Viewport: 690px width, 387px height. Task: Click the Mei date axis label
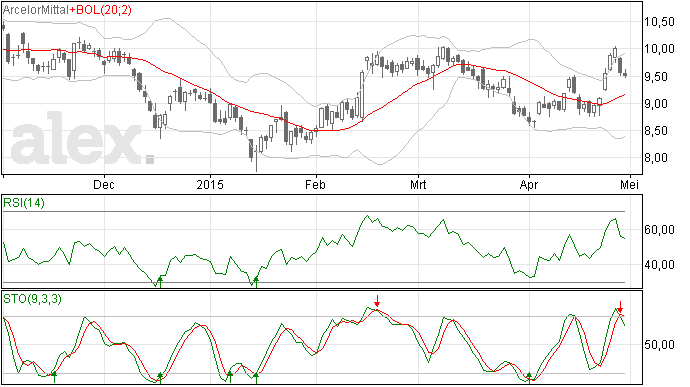(x=629, y=184)
